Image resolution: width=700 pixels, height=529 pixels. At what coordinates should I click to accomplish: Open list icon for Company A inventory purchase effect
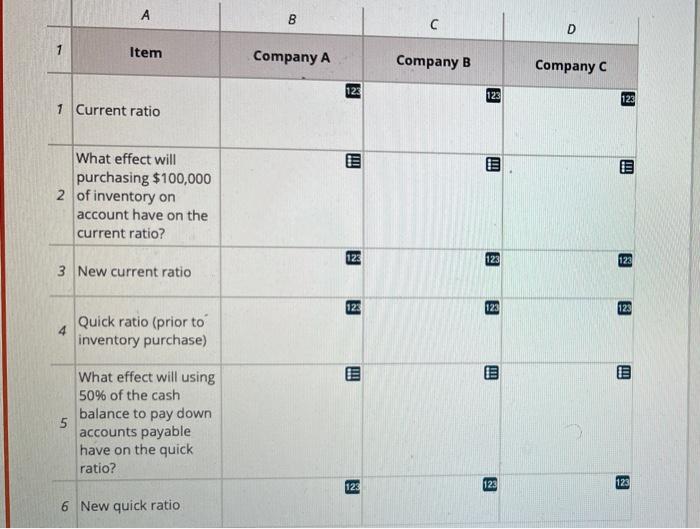coord(352,160)
